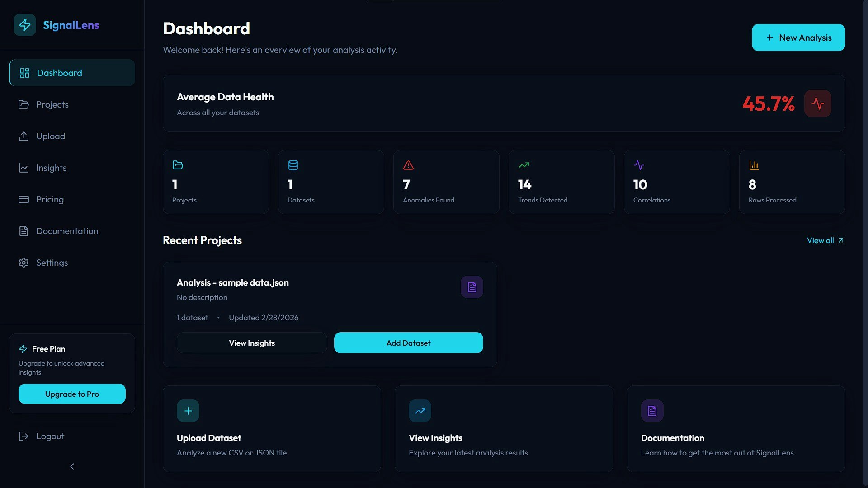This screenshot has width=868, height=488.
Task: Click Upgrade to Pro button
Action: click(72, 394)
